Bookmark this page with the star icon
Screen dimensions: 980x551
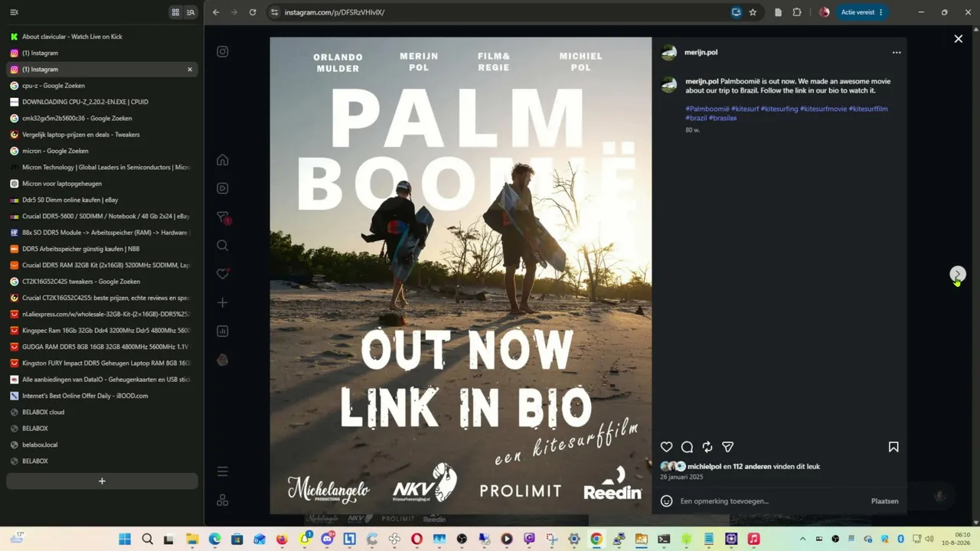point(753,12)
